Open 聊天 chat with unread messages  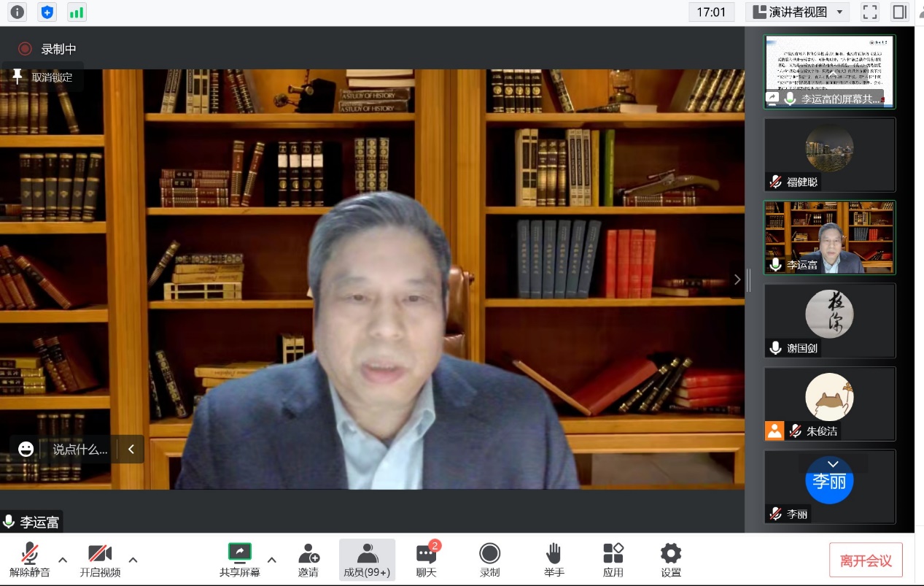(x=427, y=560)
